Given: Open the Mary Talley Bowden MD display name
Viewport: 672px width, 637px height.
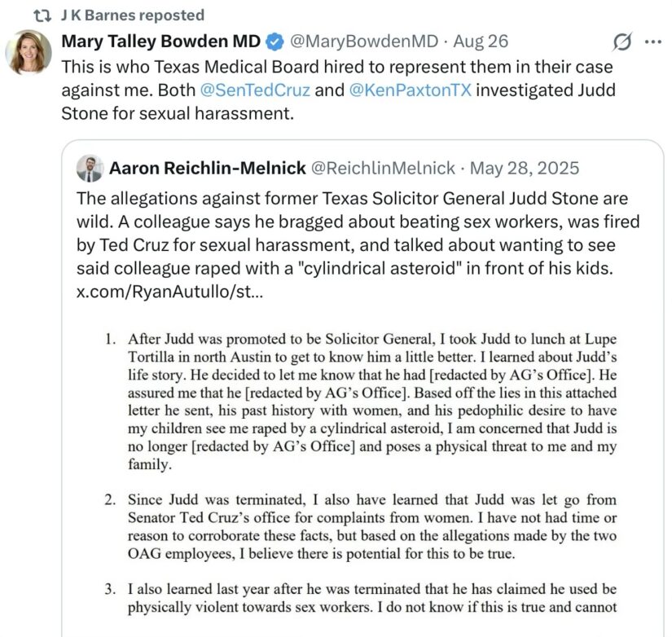Looking at the screenshot, I should 161,42.
